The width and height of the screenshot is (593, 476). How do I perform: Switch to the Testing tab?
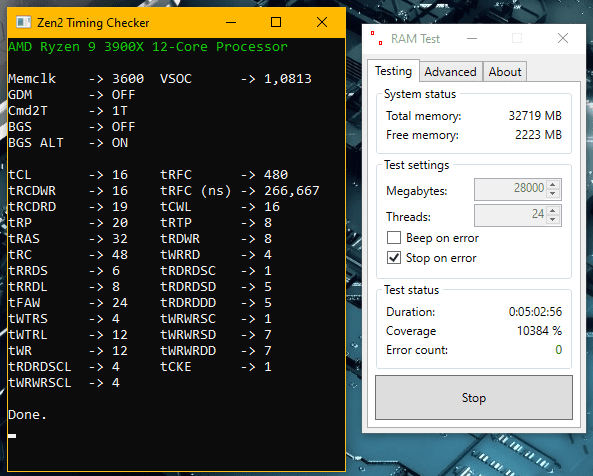pos(393,71)
